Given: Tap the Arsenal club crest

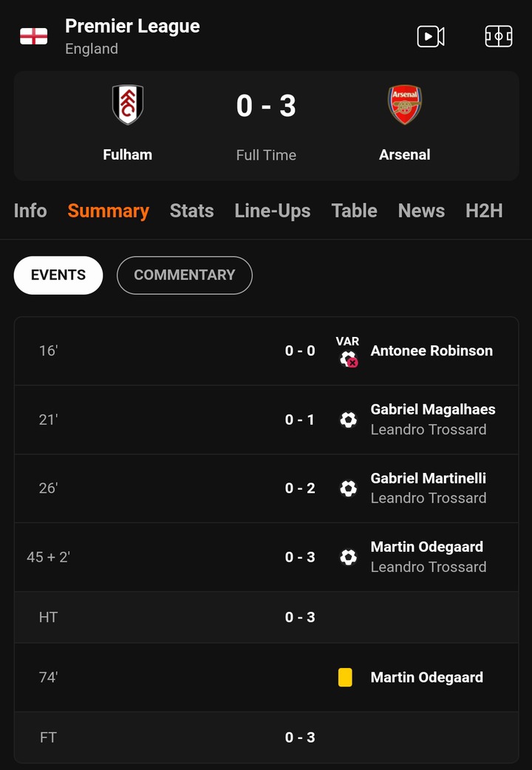Looking at the screenshot, I should click(404, 104).
